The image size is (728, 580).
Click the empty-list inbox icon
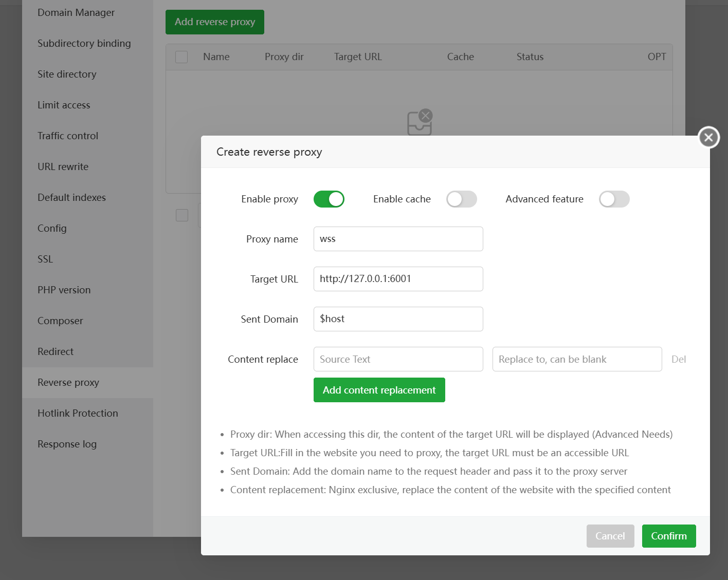[x=420, y=122]
